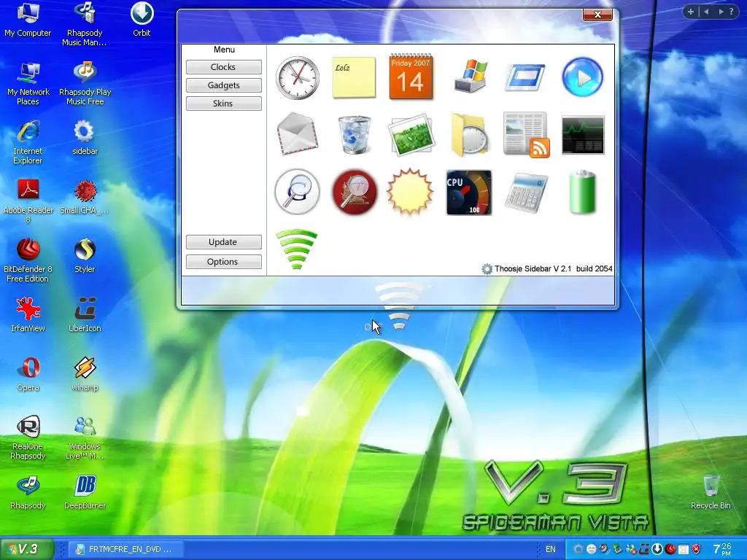Image resolution: width=747 pixels, height=560 pixels.
Task: Choose the yellow sticky note gadget
Action: [x=354, y=77]
